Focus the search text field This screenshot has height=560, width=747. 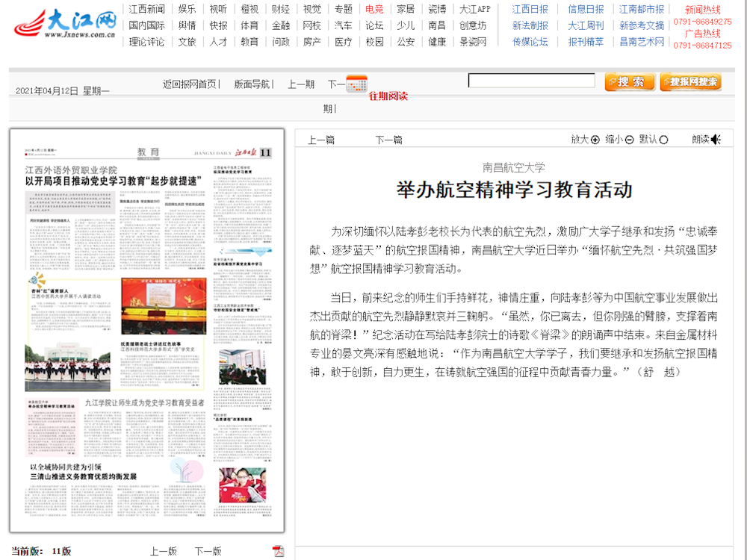[x=531, y=81]
